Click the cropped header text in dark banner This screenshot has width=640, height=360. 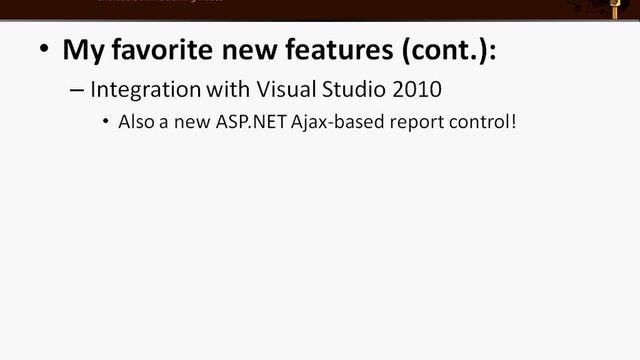click(x=160, y=1)
